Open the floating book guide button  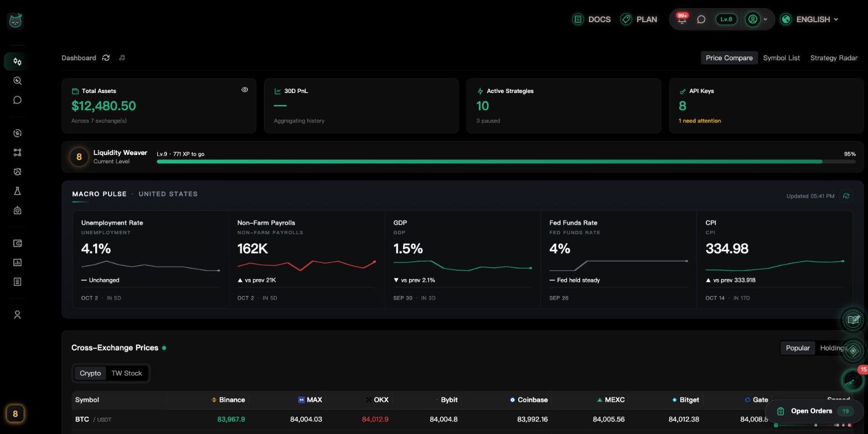pyautogui.click(x=853, y=319)
